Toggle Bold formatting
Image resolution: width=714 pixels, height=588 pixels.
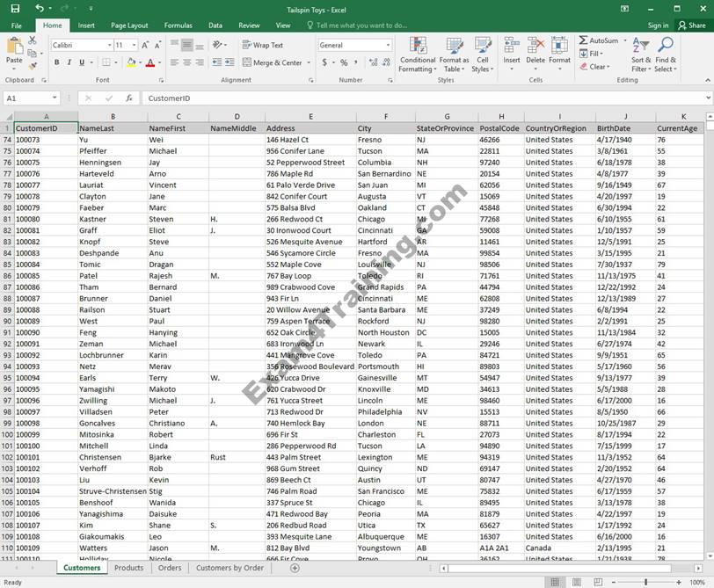(x=57, y=62)
